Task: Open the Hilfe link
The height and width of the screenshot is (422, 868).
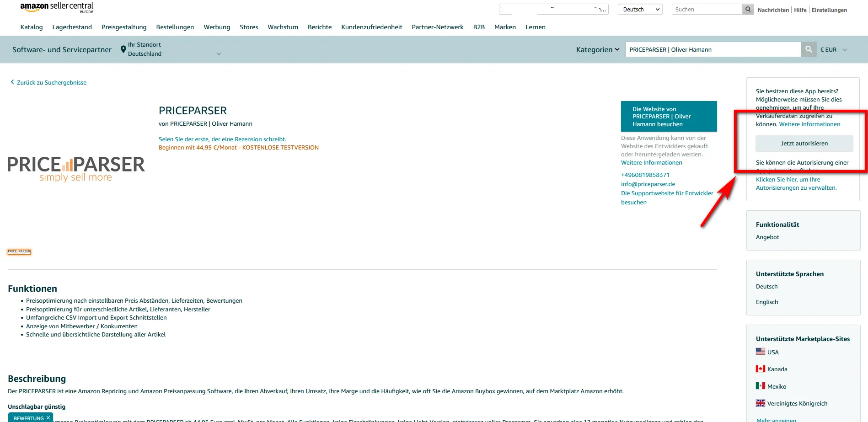Action: (800, 10)
